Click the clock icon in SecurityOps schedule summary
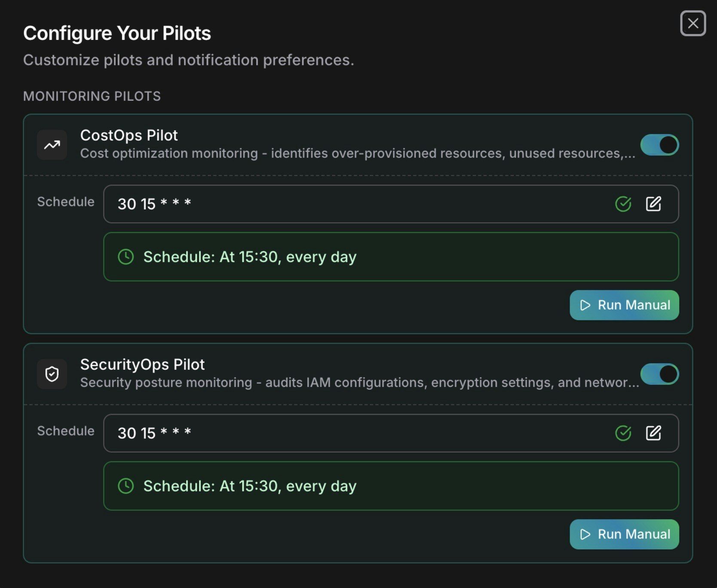 click(x=126, y=486)
